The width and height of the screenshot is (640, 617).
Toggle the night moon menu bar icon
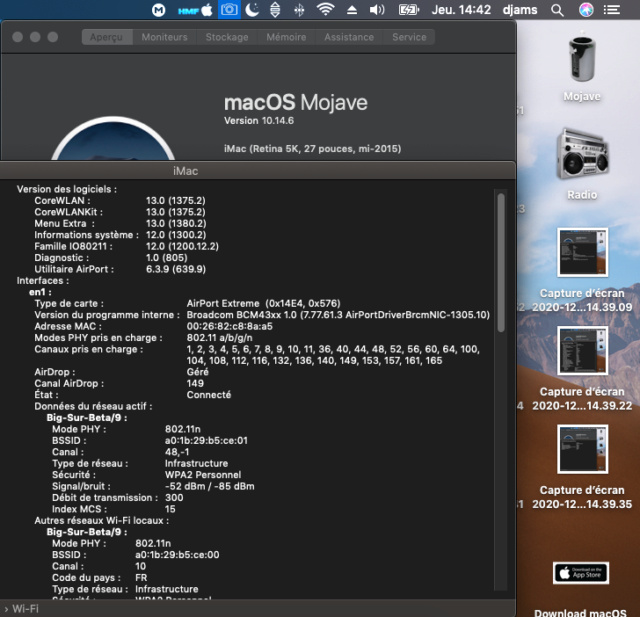coord(252,9)
